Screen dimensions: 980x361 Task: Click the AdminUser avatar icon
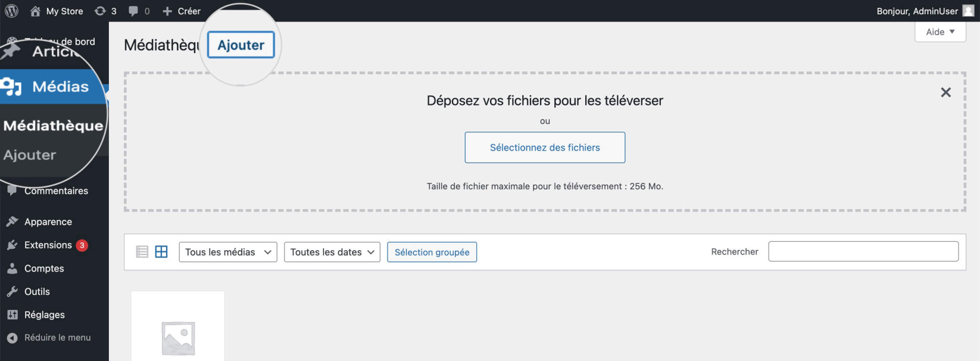click(x=969, y=11)
